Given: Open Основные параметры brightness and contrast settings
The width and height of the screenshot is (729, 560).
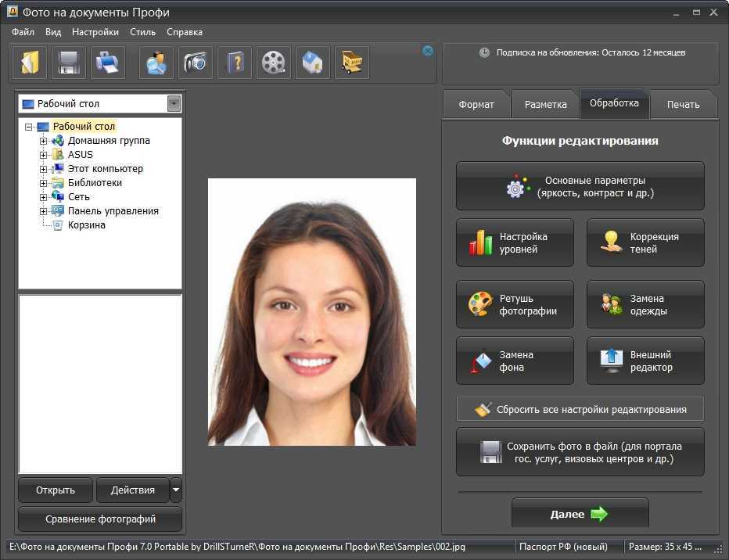Looking at the screenshot, I should point(580,186).
